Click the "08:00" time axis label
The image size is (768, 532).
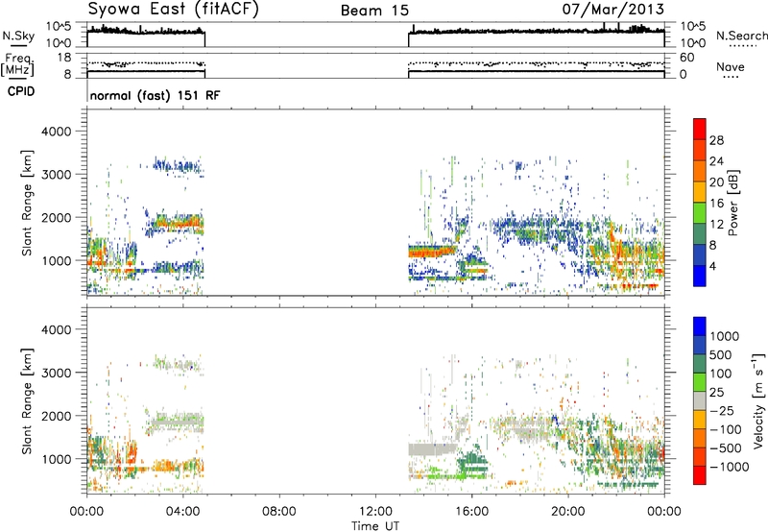click(279, 512)
